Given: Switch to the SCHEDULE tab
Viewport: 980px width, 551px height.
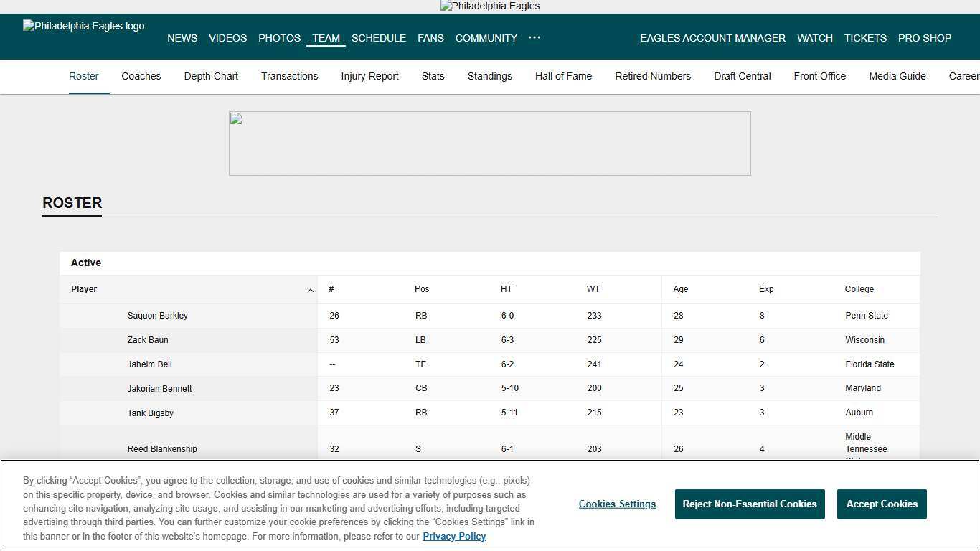Looking at the screenshot, I should pyautogui.click(x=379, y=38).
